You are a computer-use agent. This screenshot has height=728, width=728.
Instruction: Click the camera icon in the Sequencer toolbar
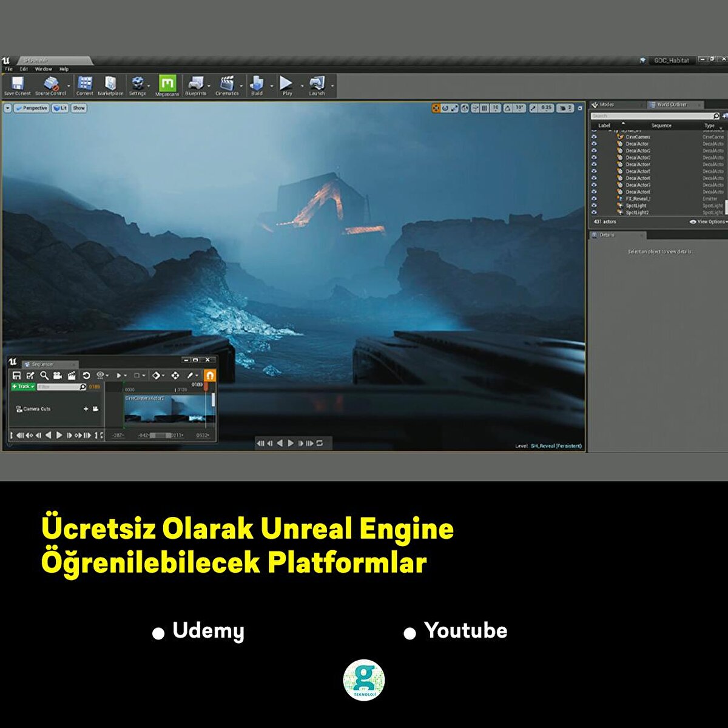pyautogui.click(x=56, y=374)
